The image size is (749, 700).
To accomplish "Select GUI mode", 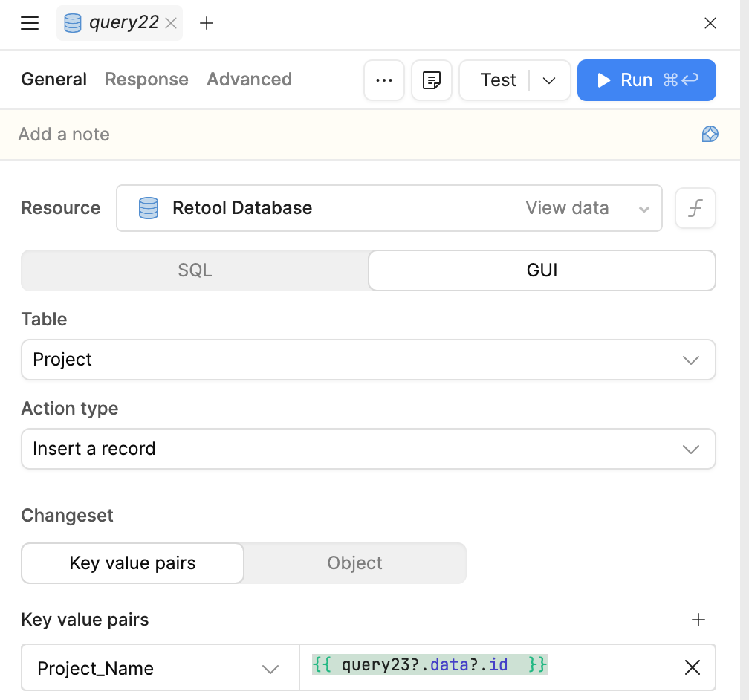I will (x=542, y=270).
